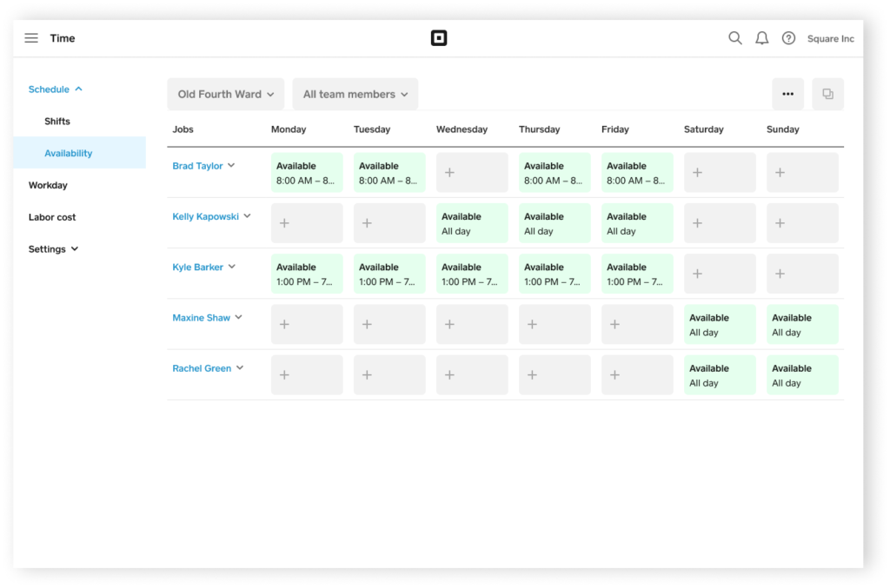The image size is (890, 588).
Task: Open the All team members filter
Action: coord(355,94)
